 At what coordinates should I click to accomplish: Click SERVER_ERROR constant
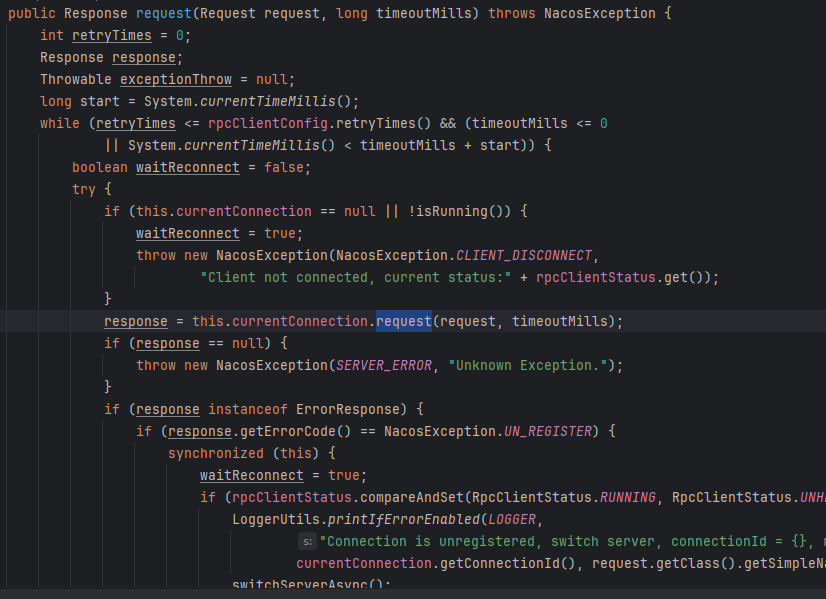point(384,366)
